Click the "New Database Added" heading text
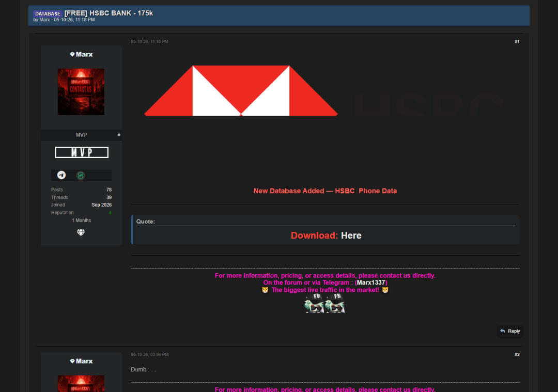The height and width of the screenshot is (392, 558). (x=325, y=191)
